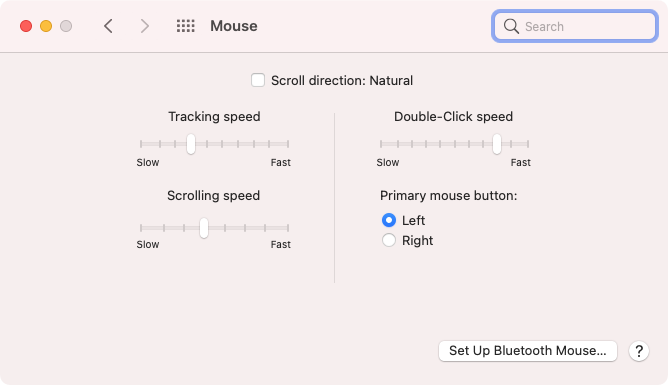Image resolution: width=668 pixels, height=385 pixels.
Task: Focus the Search field
Action: pyautogui.click(x=575, y=26)
